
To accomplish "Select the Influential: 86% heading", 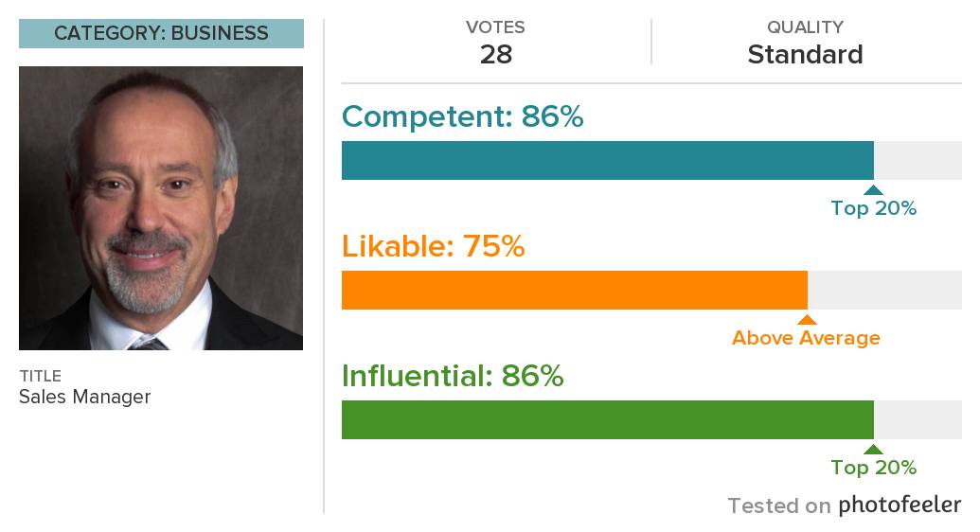I will pos(453,376).
